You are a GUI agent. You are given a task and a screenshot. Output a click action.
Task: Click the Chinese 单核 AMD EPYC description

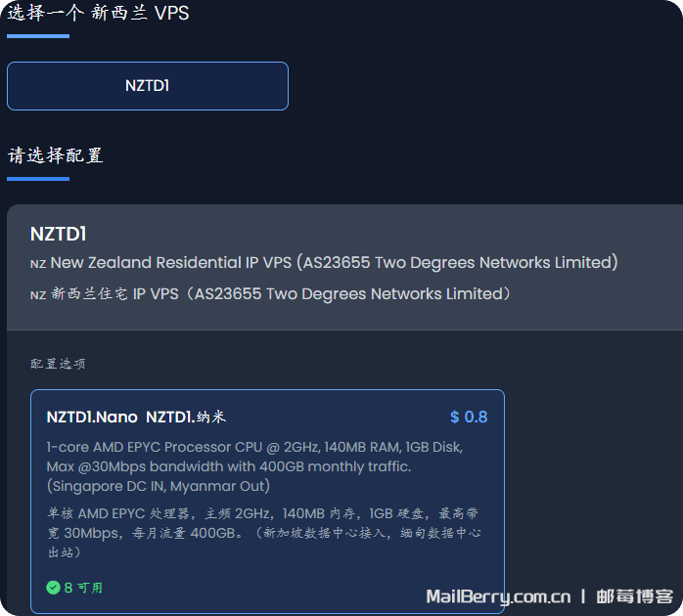click(x=262, y=533)
